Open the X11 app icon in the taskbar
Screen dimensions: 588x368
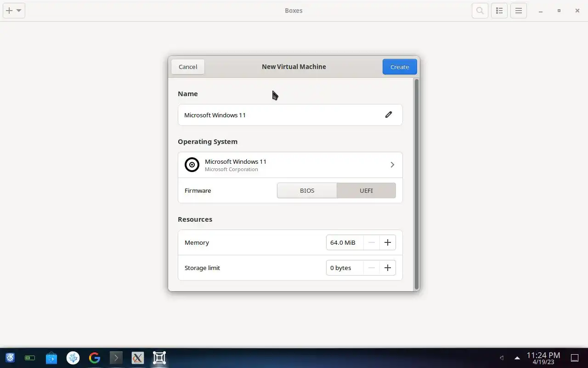tap(138, 358)
